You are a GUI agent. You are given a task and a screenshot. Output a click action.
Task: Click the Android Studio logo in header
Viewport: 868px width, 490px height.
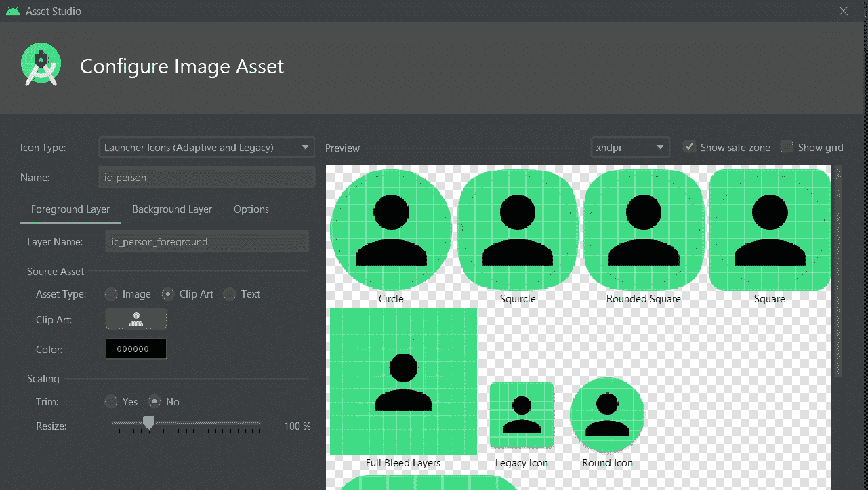41,66
